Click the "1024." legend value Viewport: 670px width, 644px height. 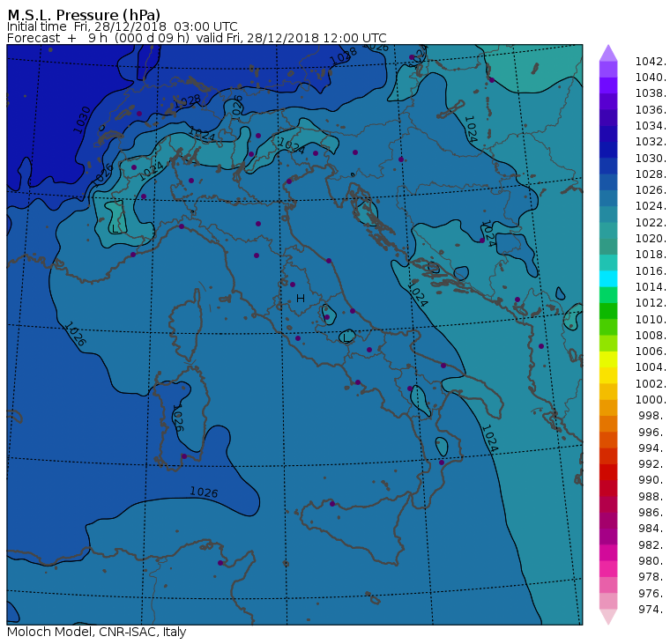click(651, 206)
